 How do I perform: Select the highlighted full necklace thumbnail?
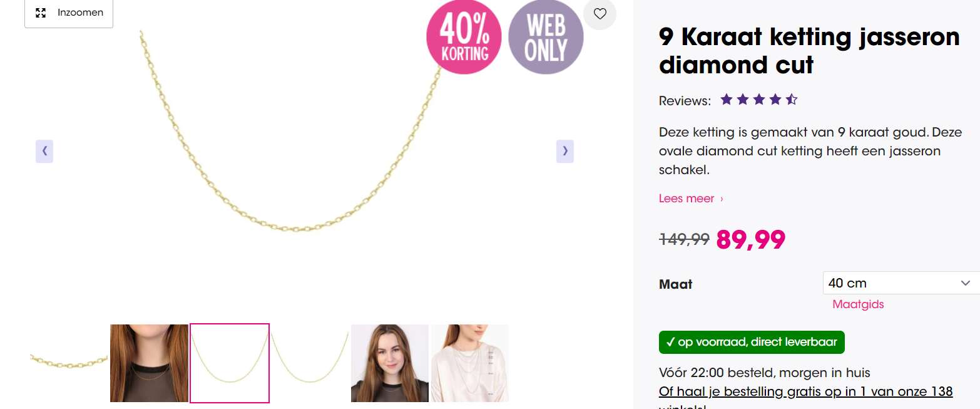pyautogui.click(x=230, y=363)
